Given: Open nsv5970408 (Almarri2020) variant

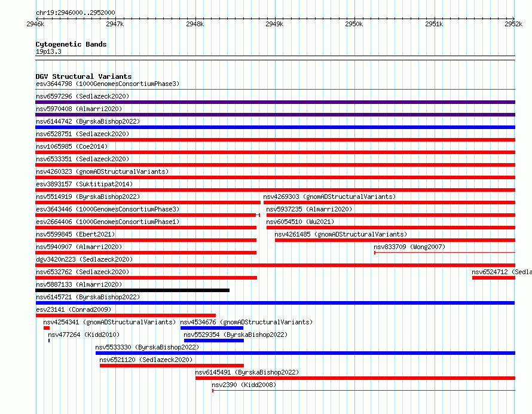Looking at the screenshot, I should click(x=79, y=109).
